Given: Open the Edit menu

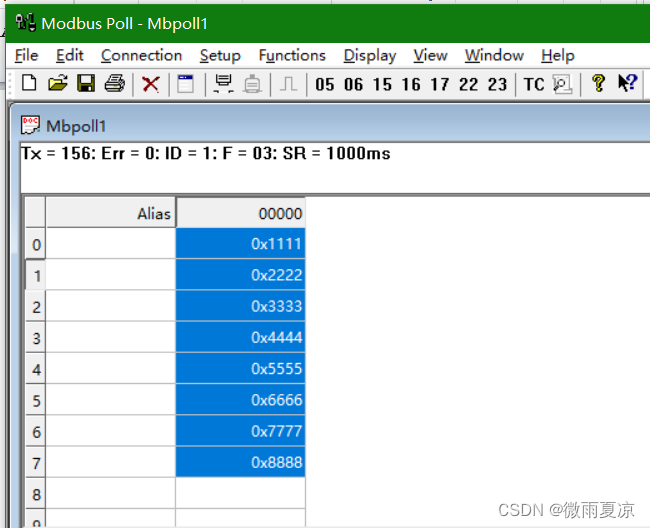Looking at the screenshot, I should pos(70,56).
